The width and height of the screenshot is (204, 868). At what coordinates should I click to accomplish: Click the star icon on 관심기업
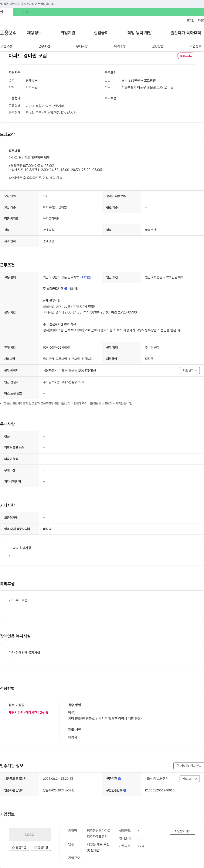click(13, 847)
